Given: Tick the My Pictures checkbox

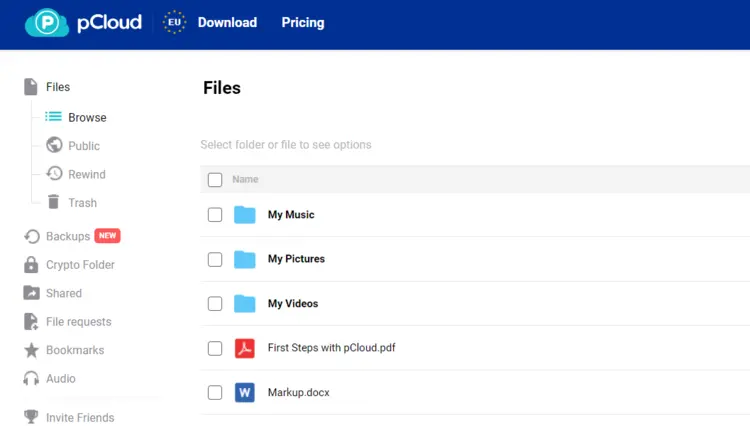Looking at the screenshot, I should [x=215, y=259].
